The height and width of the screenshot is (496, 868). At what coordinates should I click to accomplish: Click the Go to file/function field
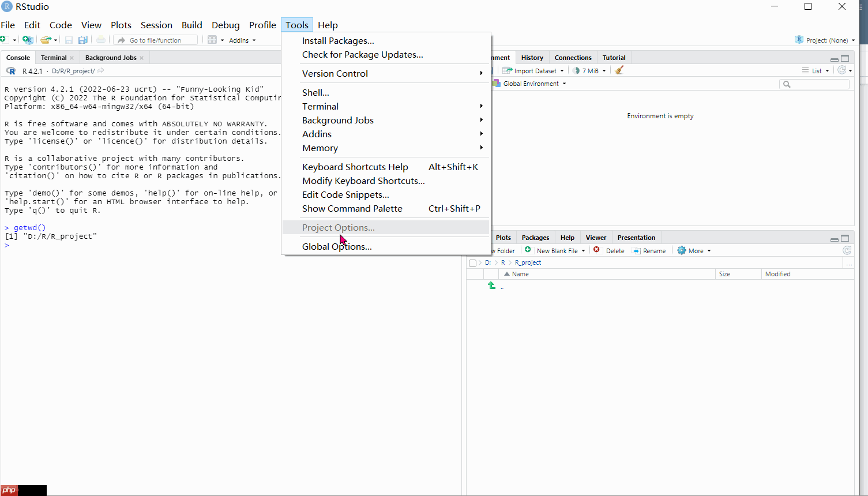[156, 40]
